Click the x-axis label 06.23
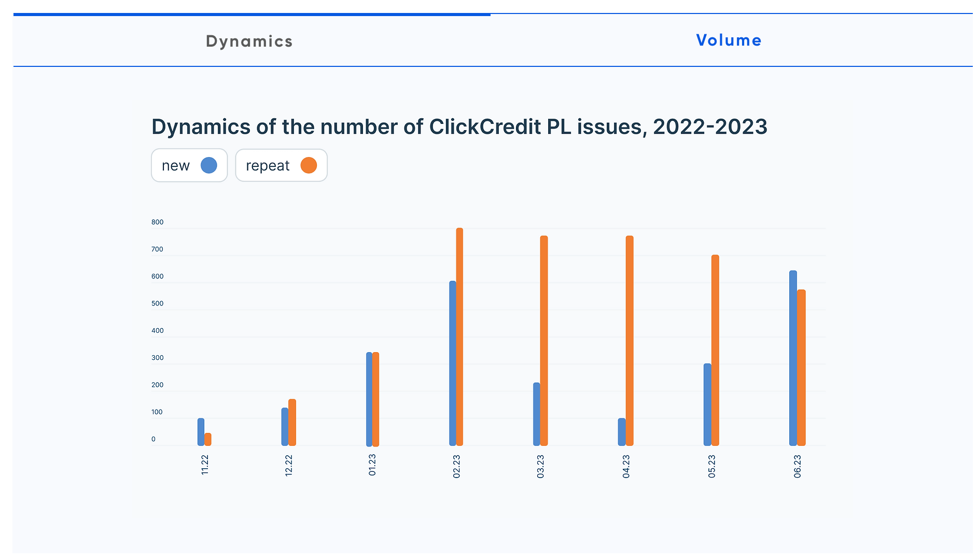This screenshot has width=978, height=560. click(798, 466)
